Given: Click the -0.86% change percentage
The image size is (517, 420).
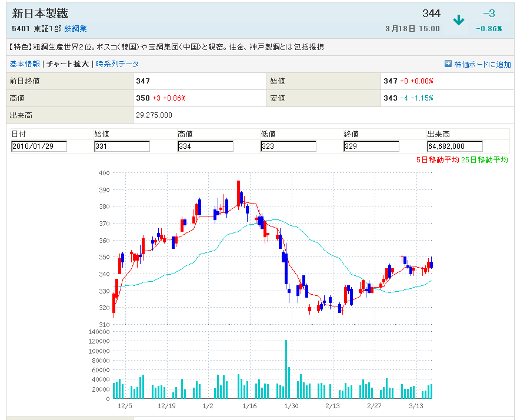Looking at the screenshot, I should point(489,29).
